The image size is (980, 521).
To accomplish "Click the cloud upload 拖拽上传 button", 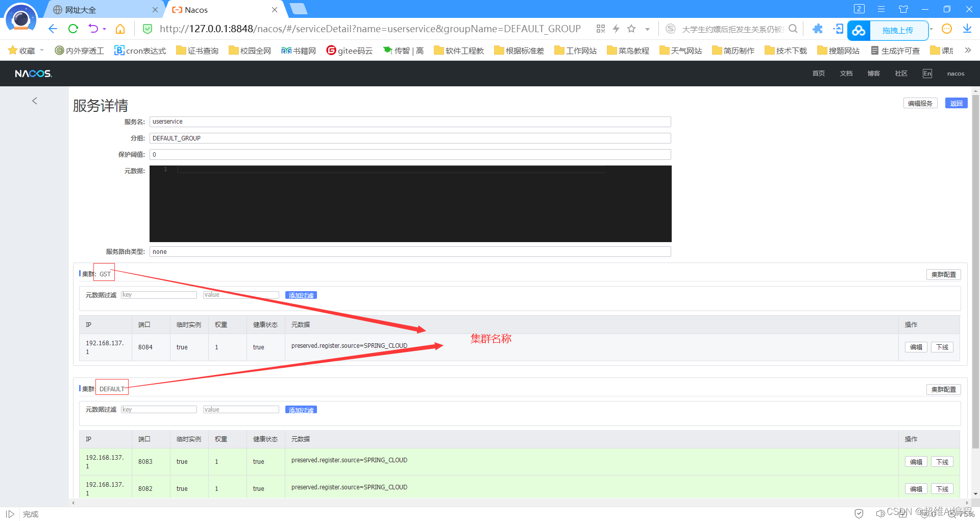I will (x=888, y=30).
